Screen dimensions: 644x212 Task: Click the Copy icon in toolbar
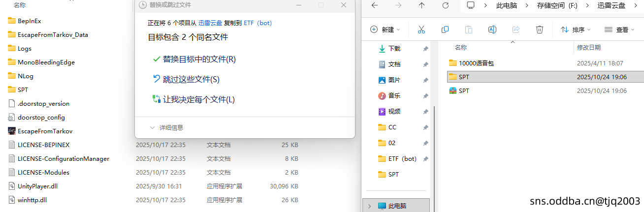click(445, 30)
